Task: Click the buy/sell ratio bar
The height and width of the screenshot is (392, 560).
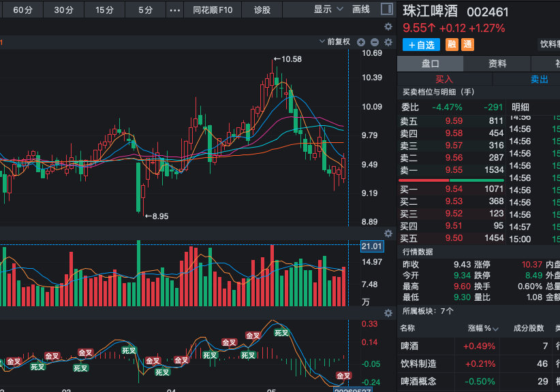Action: pyautogui.click(x=451, y=180)
